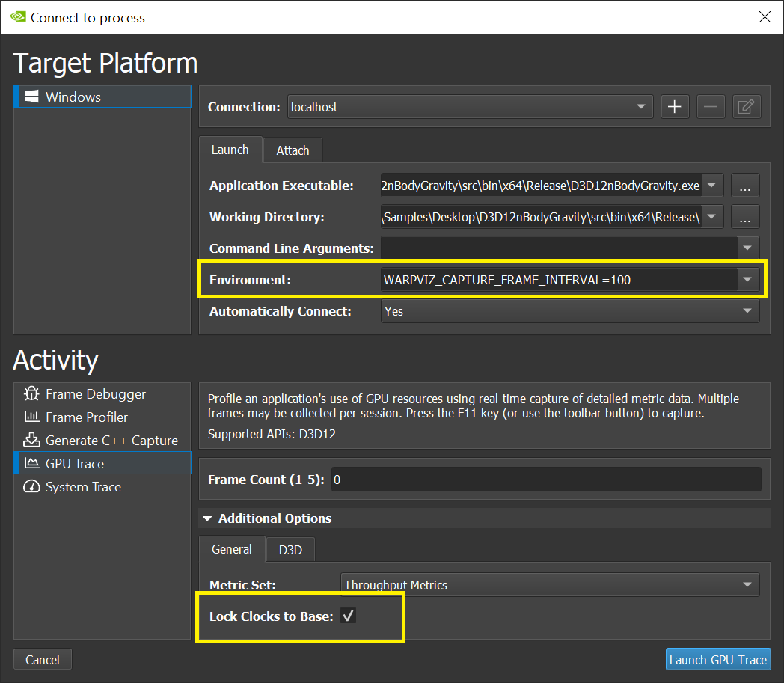The height and width of the screenshot is (683, 784).
Task: Select the Frame Profiler activity
Action: tap(86, 417)
